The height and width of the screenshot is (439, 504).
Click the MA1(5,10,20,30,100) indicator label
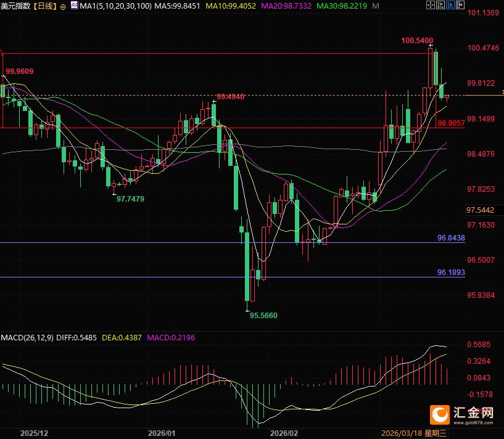coord(115,6)
